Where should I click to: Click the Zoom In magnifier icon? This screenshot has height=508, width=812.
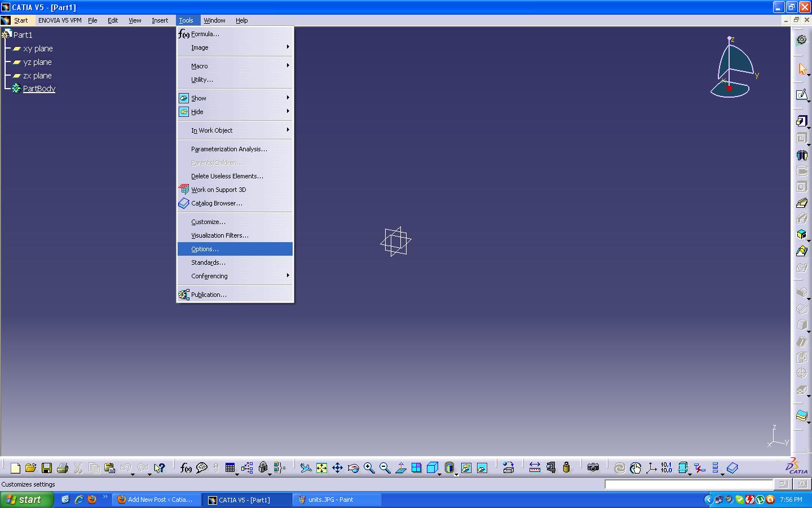(x=368, y=468)
